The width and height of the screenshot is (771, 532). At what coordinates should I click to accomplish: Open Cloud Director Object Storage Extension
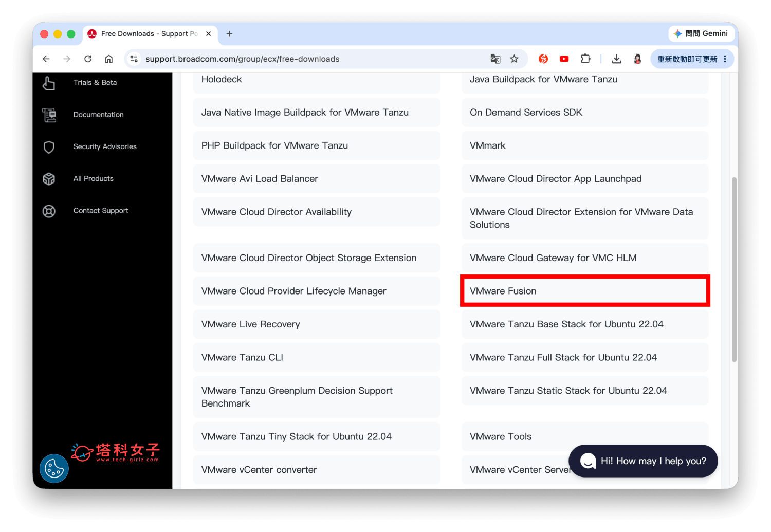point(317,258)
